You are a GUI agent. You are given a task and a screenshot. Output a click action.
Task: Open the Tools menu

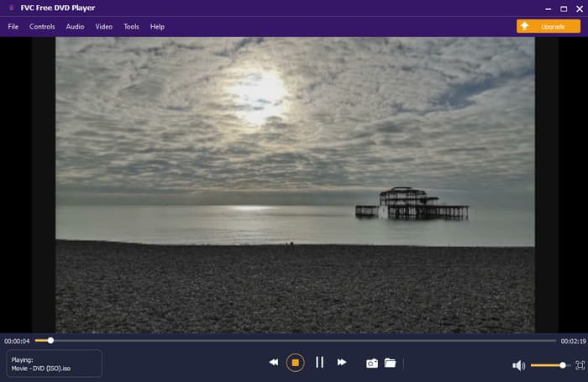click(x=131, y=27)
